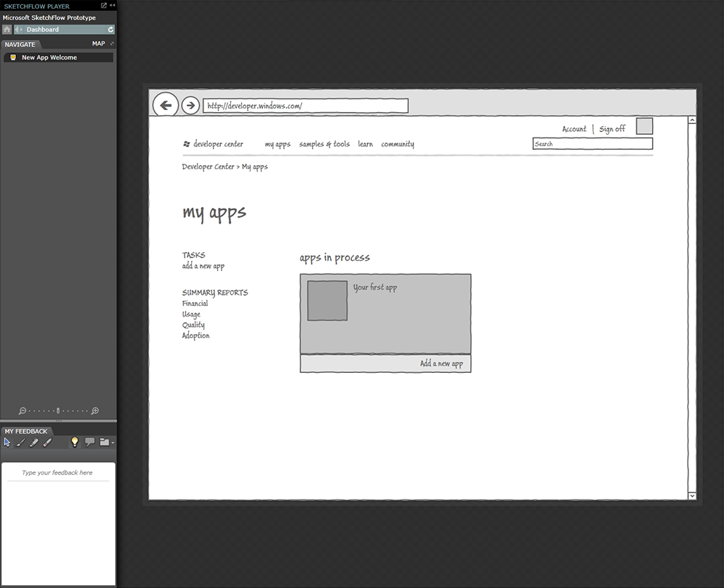Open the 'samples & tools' menu item
The height and width of the screenshot is (588, 724).
(x=324, y=144)
